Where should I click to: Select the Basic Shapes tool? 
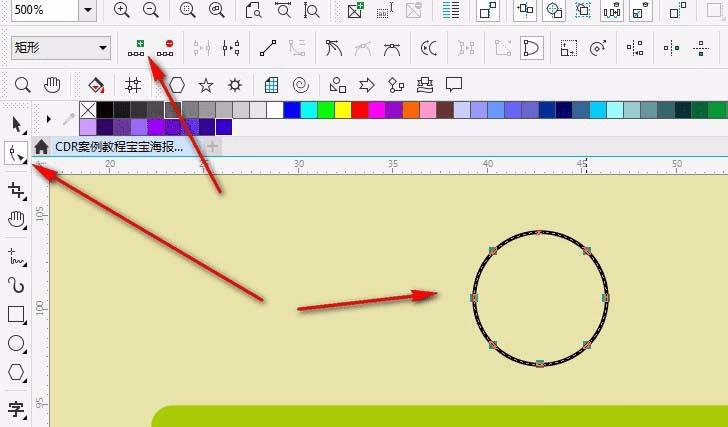click(x=338, y=85)
